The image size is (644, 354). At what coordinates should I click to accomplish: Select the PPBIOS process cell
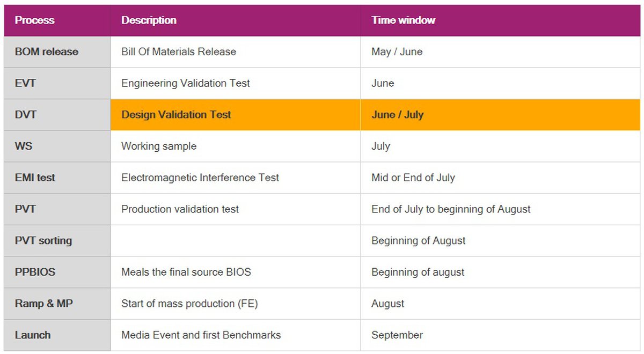pyautogui.click(x=35, y=272)
